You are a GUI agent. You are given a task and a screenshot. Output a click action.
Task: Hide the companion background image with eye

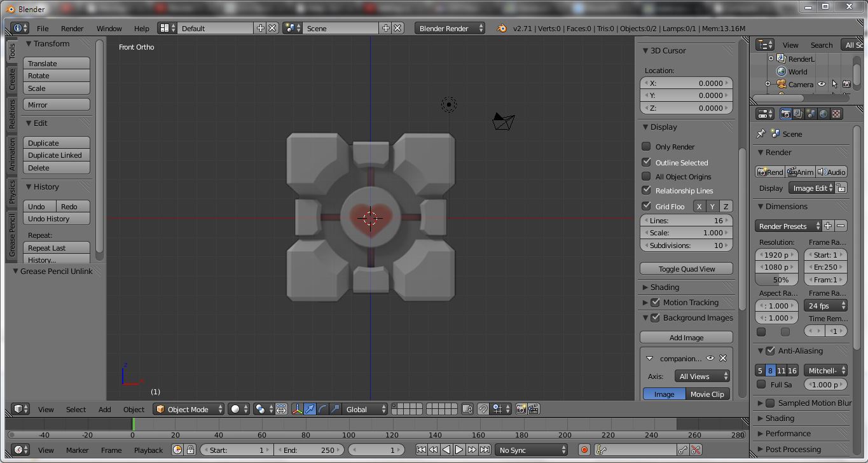click(710, 358)
